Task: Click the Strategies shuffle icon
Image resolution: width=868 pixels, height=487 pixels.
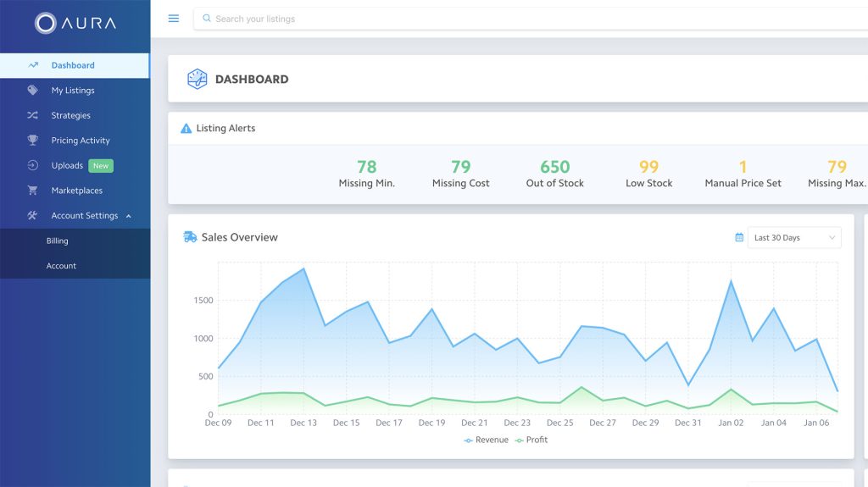Action: pos(33,115)
